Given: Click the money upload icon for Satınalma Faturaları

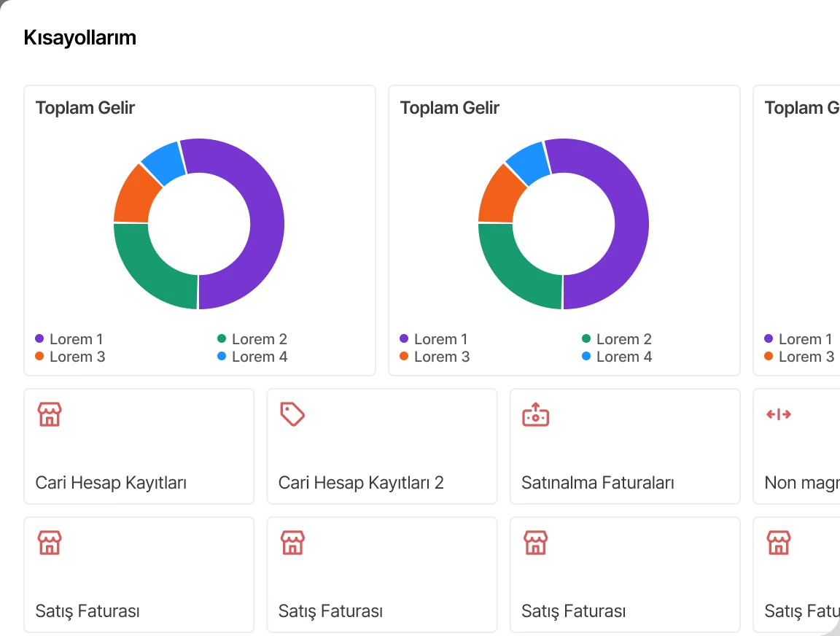Looking at the screenshot, I should coord(536,414).
